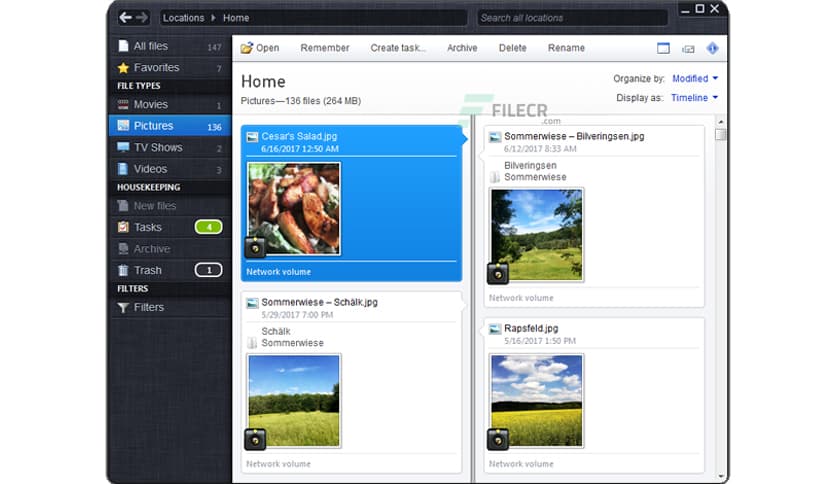The height and width of the screenshot is (484, 836).
Task: Click the Archive toolbar button
Action: [x=462, y=48]
